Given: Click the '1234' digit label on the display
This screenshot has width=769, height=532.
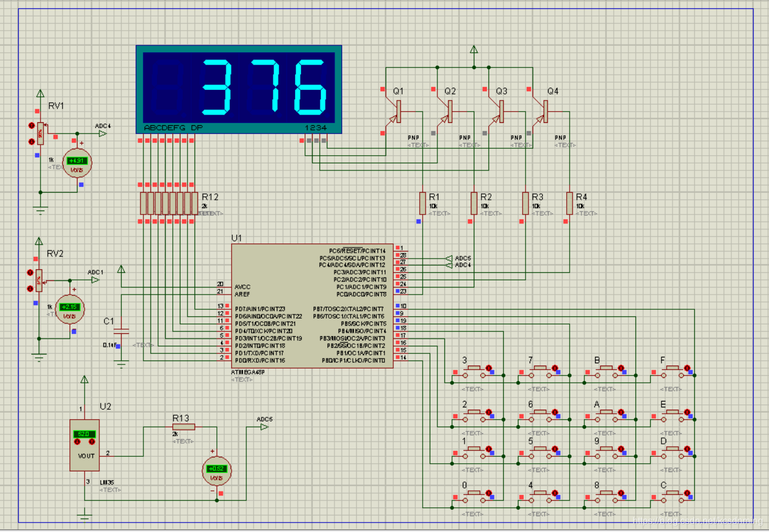Looking at the screenshot, I should pyautogui.click(x=317, y=128).
